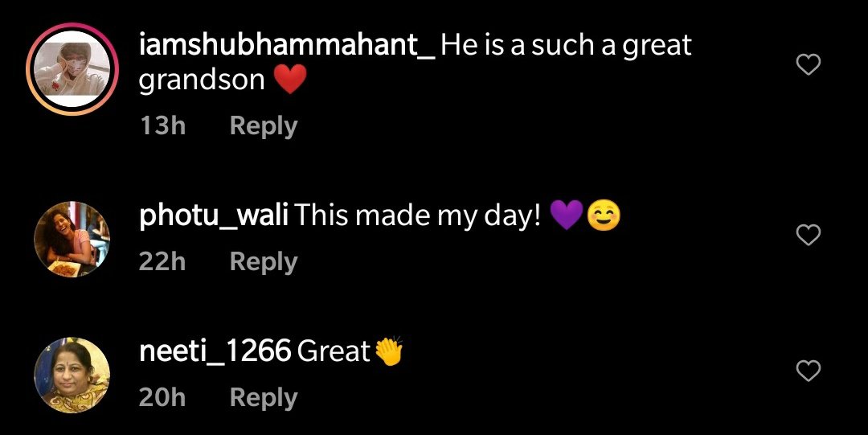This screenshot has height=435, width=868.
Task: Select the "This made my day!" comment text
Action: pyautogui.click(x=417, y=215)
